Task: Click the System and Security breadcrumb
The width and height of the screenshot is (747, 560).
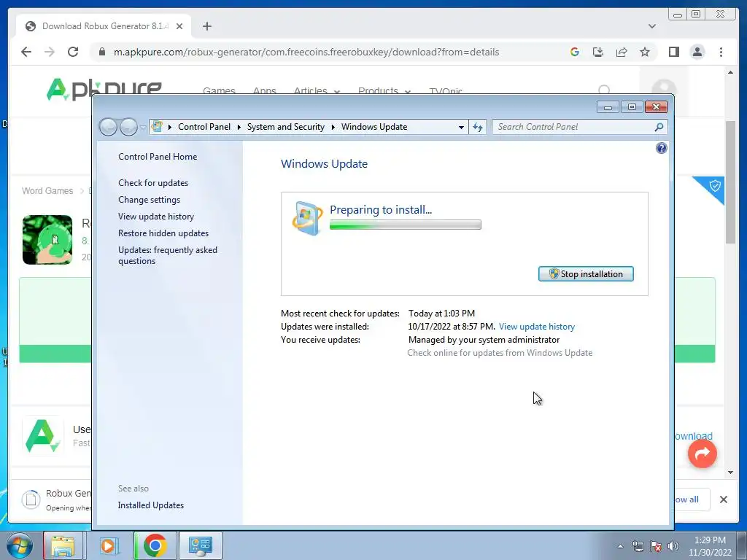Action: pos(285,127)
